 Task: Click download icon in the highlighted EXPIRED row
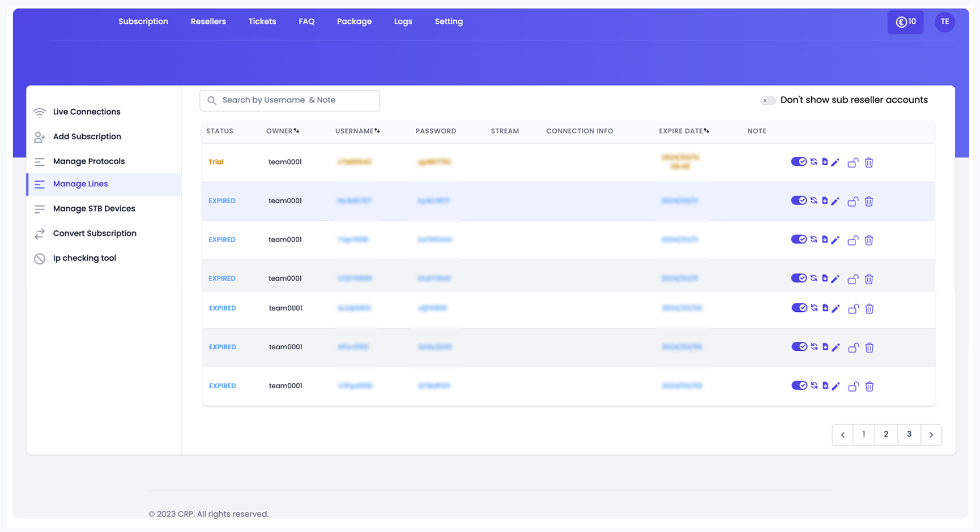825,200
